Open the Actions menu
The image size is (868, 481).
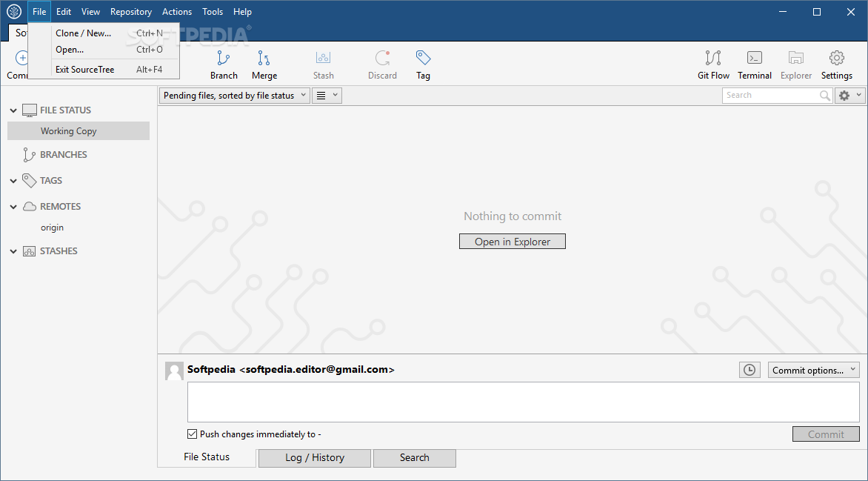(x=177, y=12)
